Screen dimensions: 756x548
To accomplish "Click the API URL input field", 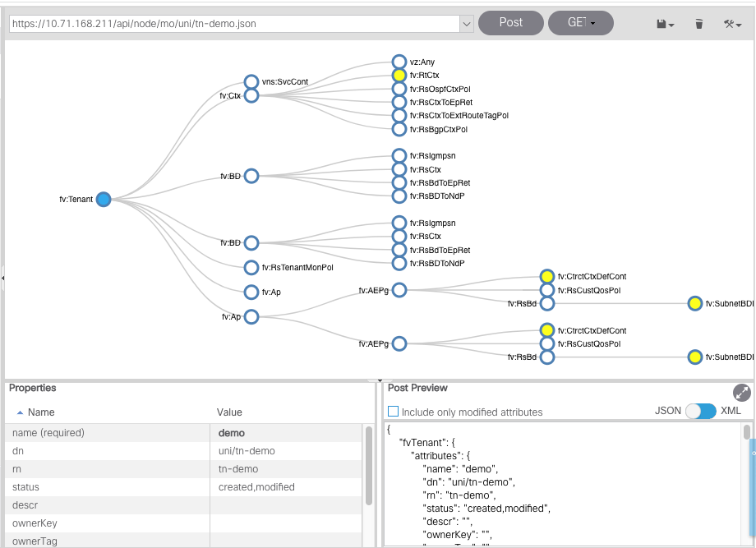I will click(x=233, y=24).
